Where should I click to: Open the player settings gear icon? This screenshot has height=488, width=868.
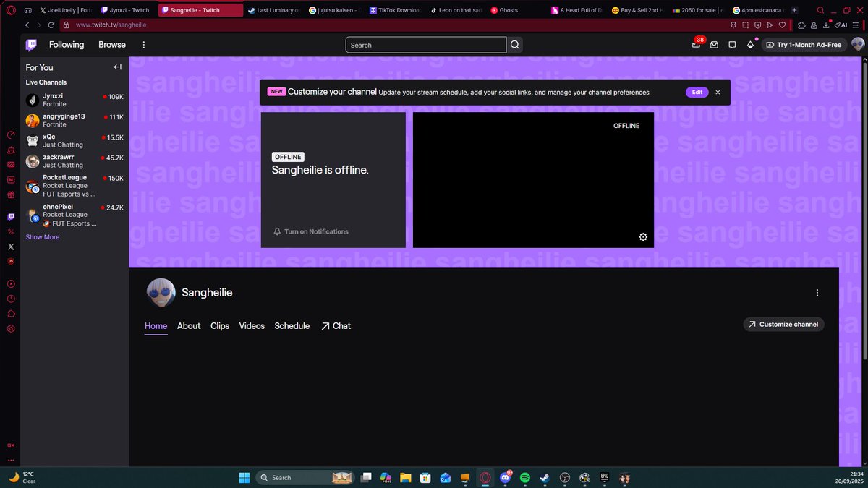643,237
